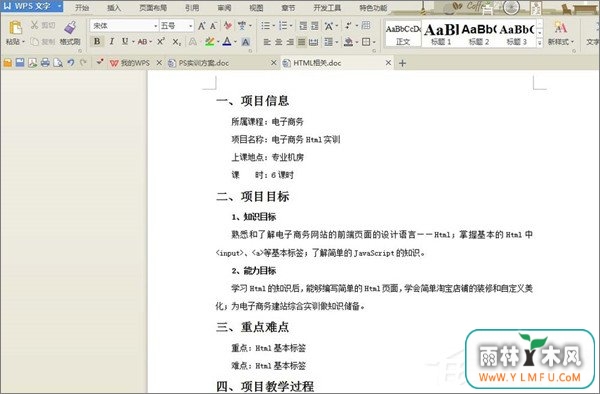
Task: Apply the 正文 style
Action: (403, 34)
